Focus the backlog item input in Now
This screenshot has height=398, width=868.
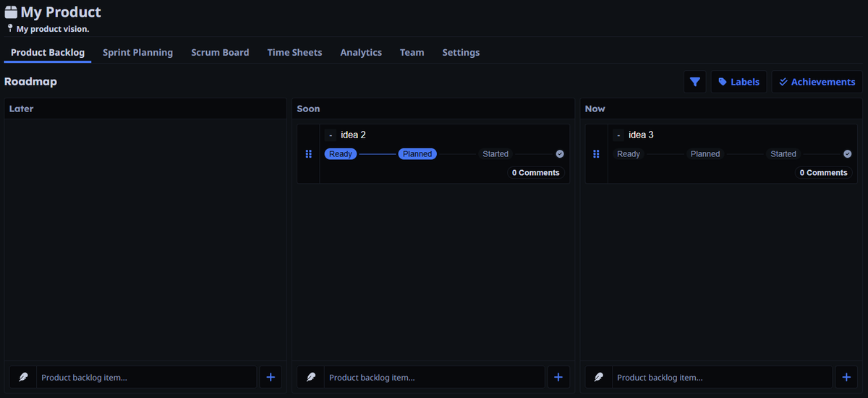tap(722, 377)
